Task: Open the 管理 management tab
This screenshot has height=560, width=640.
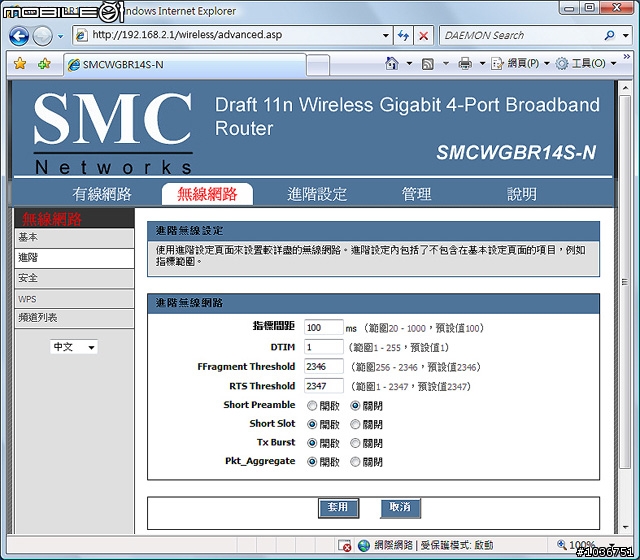Action: point(416,194)
